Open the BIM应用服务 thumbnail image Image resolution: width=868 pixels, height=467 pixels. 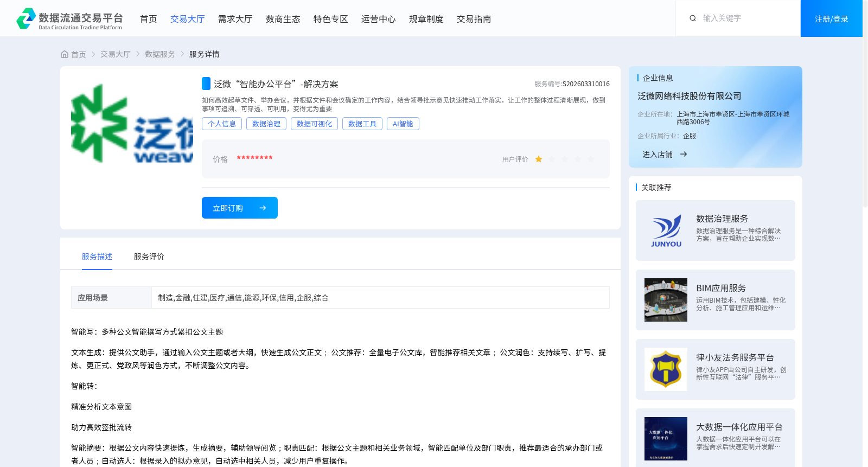[x=666, y=300]
